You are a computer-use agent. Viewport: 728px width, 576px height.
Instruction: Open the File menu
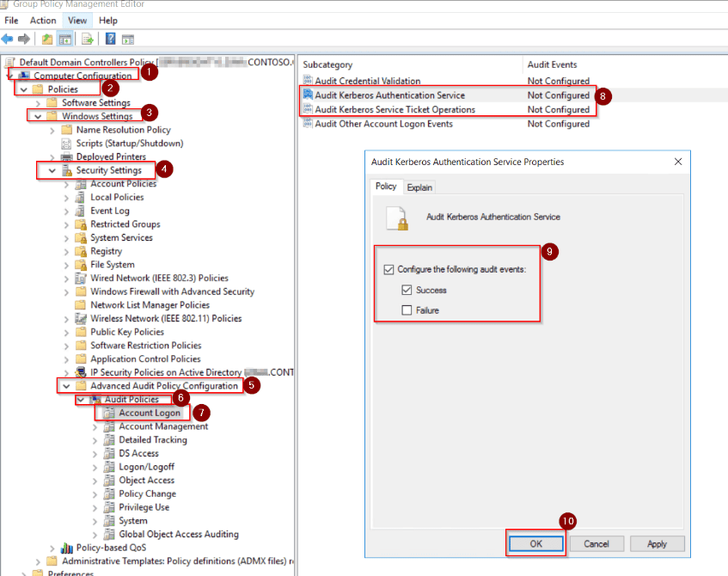pos(11,21)
